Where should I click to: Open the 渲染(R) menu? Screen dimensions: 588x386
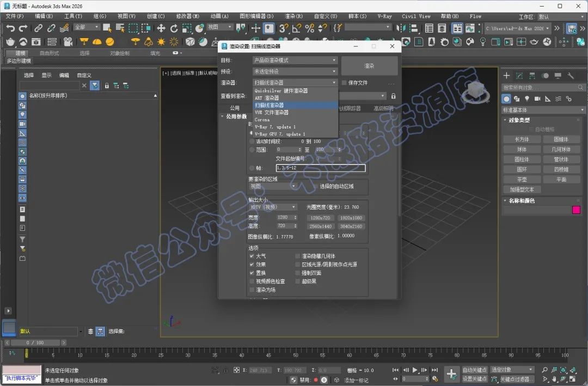[293, 16]
